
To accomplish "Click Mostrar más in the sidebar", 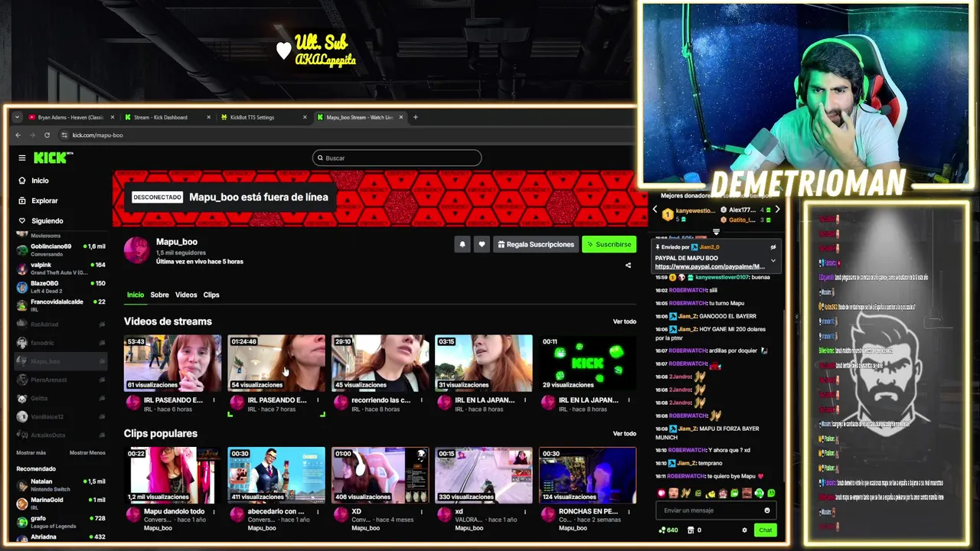I will (x=31, y=453).
